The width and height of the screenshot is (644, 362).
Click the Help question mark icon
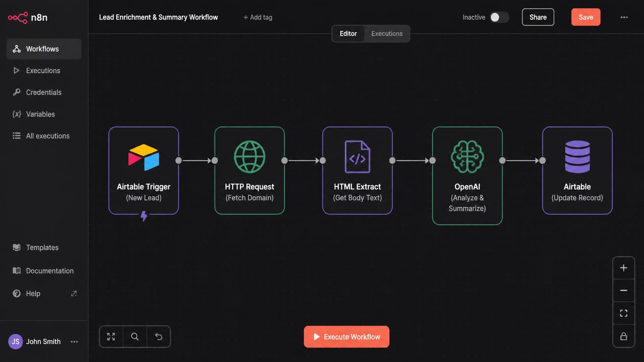[x=17, y=294]
